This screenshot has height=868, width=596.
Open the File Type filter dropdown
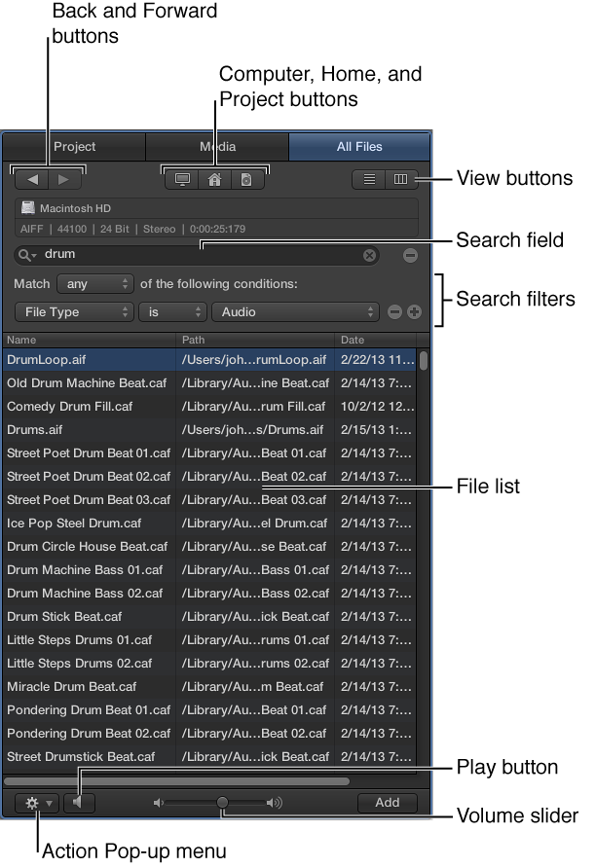tap(74, 311)
